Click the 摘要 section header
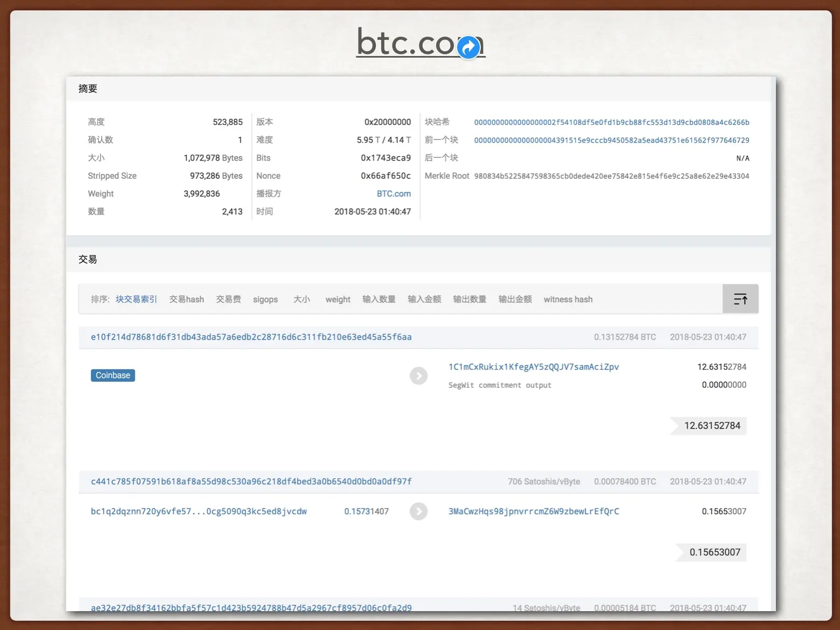 (88, 89)
